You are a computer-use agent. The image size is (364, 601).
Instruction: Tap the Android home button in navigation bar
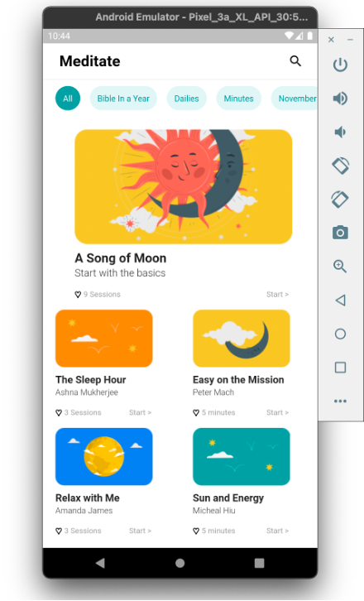click(180, 563)
